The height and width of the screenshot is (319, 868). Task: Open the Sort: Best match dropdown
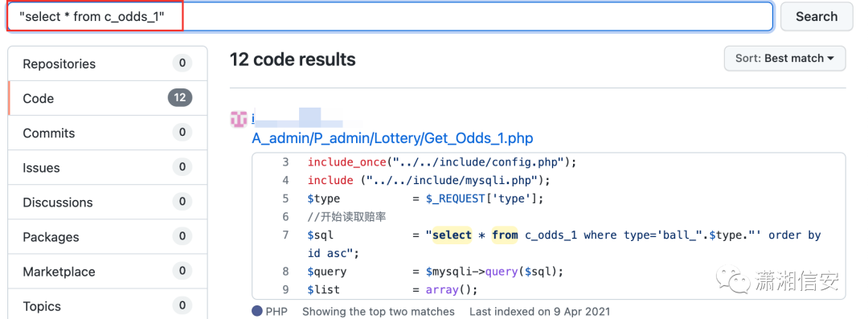click(784, 58)
